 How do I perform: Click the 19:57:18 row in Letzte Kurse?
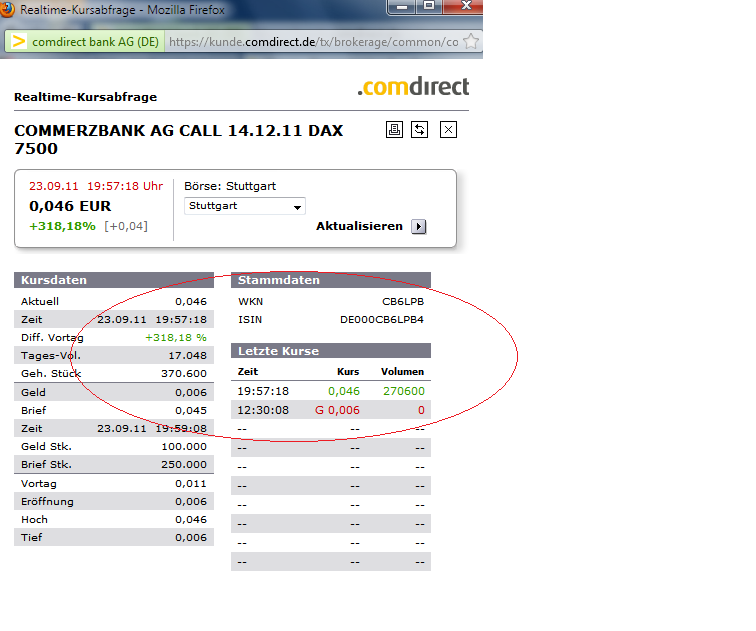point(331,391)
